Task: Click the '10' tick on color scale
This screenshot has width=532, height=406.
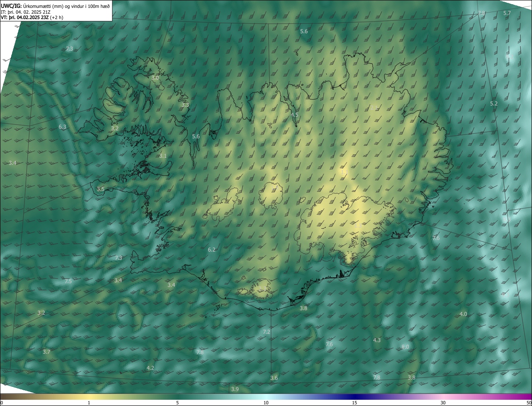Action: click(266, 403)
